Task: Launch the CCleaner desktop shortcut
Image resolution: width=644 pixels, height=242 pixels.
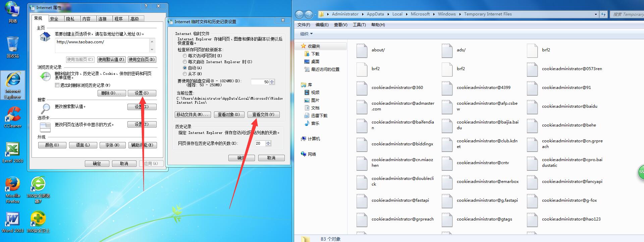Action: tap(13, 117)
